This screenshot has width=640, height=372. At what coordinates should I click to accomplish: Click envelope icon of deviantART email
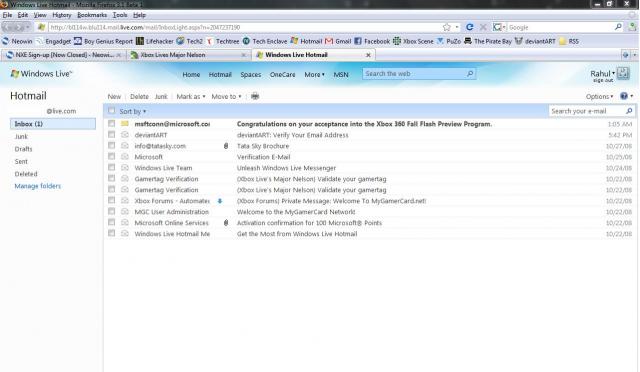pos(125,134)
